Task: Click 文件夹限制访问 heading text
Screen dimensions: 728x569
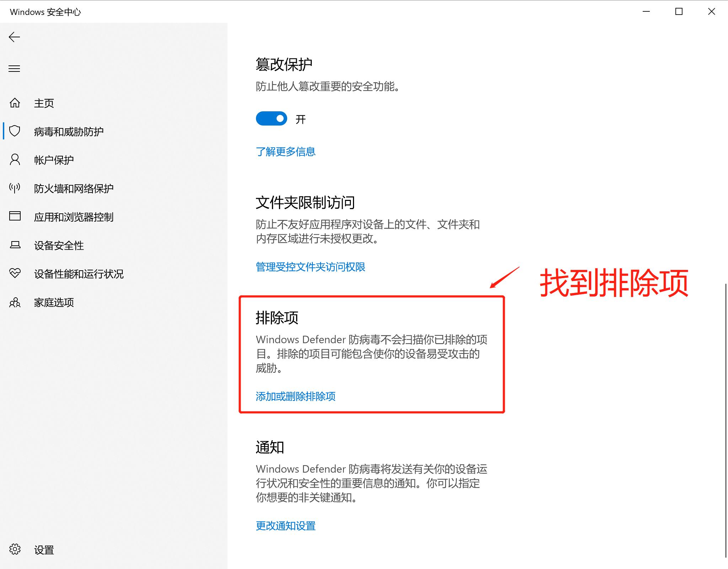Action: [305, 203]
